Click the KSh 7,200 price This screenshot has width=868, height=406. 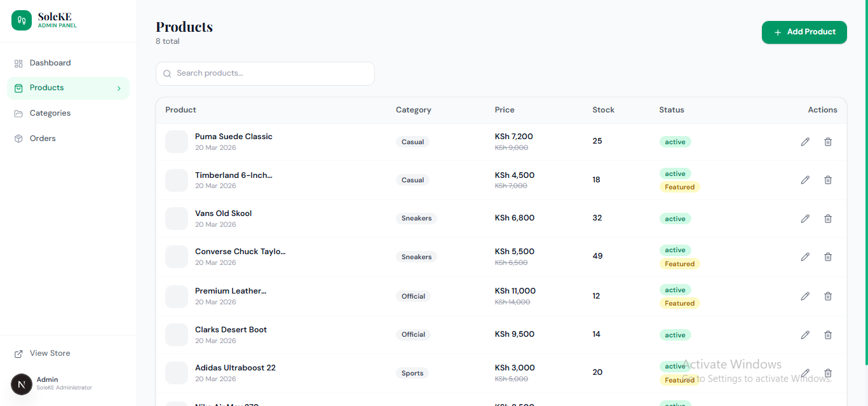click(x=514, y=137)
